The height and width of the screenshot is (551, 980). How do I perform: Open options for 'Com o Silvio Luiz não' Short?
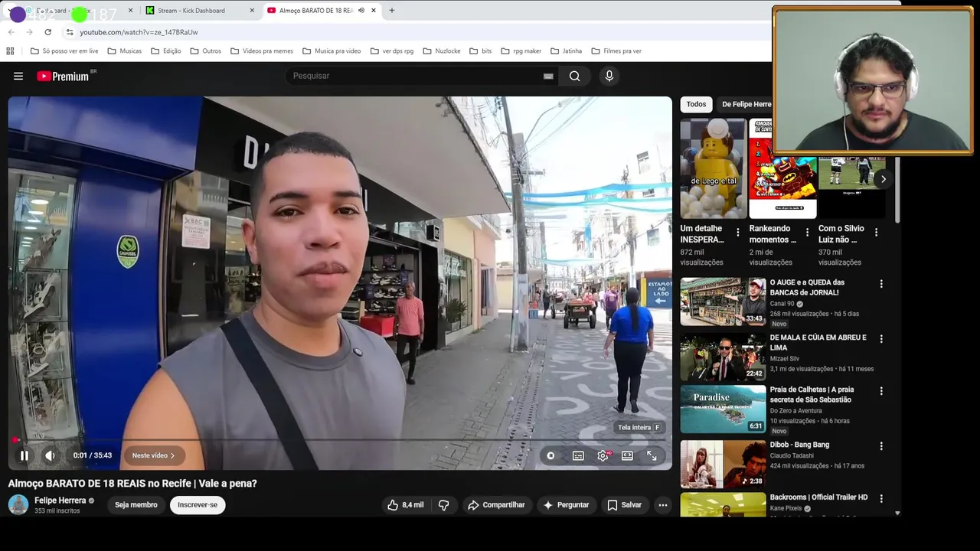pyautogui.click(x=876, y=232)
